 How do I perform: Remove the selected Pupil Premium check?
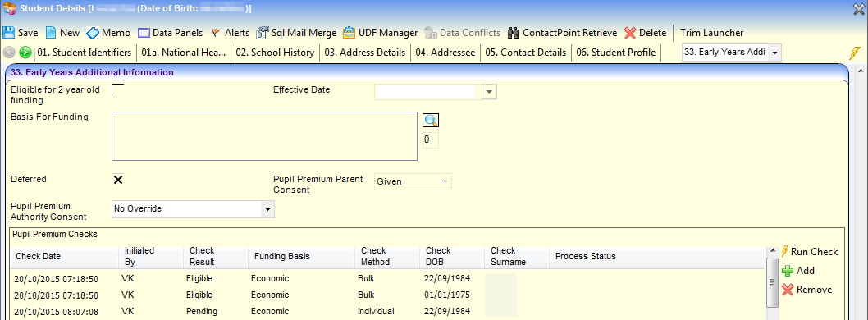coord(806,290)
